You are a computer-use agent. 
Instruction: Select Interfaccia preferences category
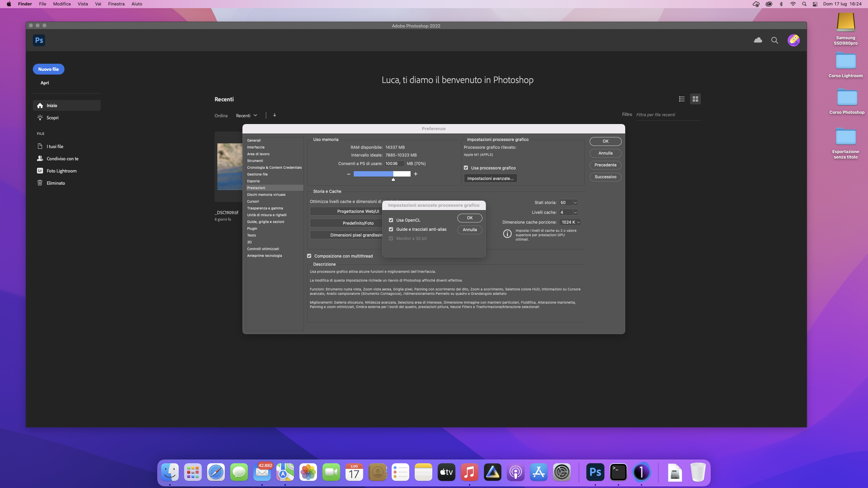(275, 147)
